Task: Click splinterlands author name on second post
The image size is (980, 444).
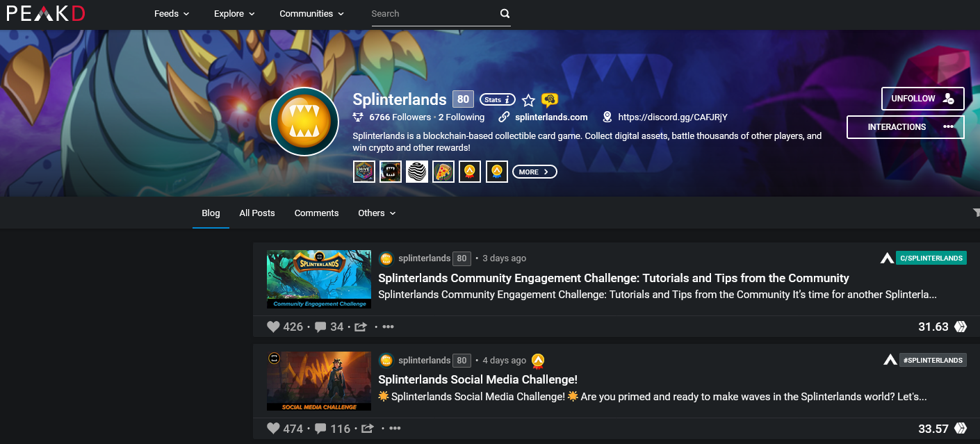Action: pyautogui.click(x=424, y=361)
